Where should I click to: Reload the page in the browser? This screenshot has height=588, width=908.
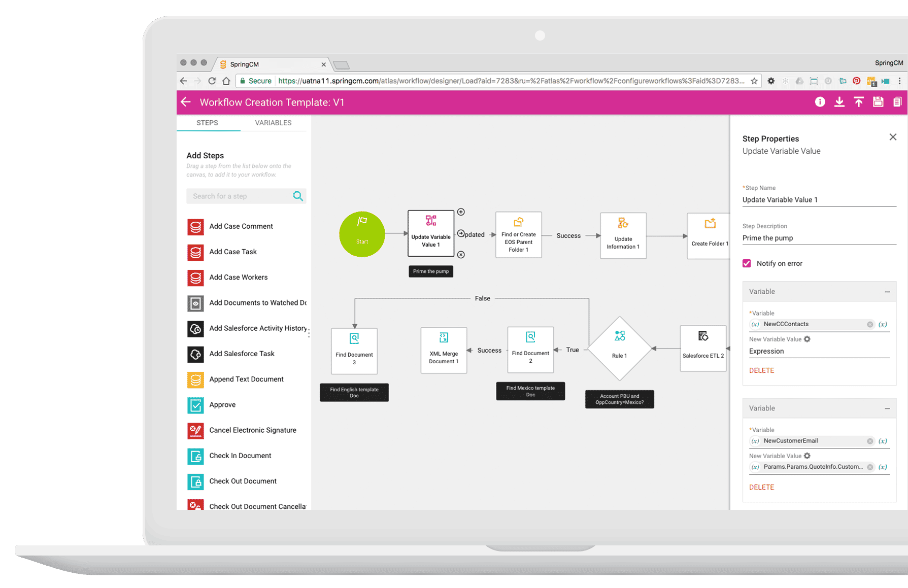212,81
